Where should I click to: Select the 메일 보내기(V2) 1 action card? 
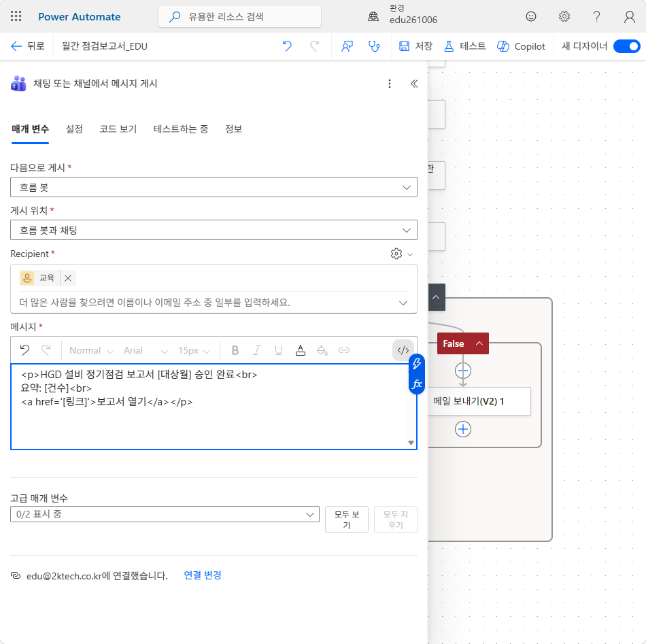click(479, 401)
